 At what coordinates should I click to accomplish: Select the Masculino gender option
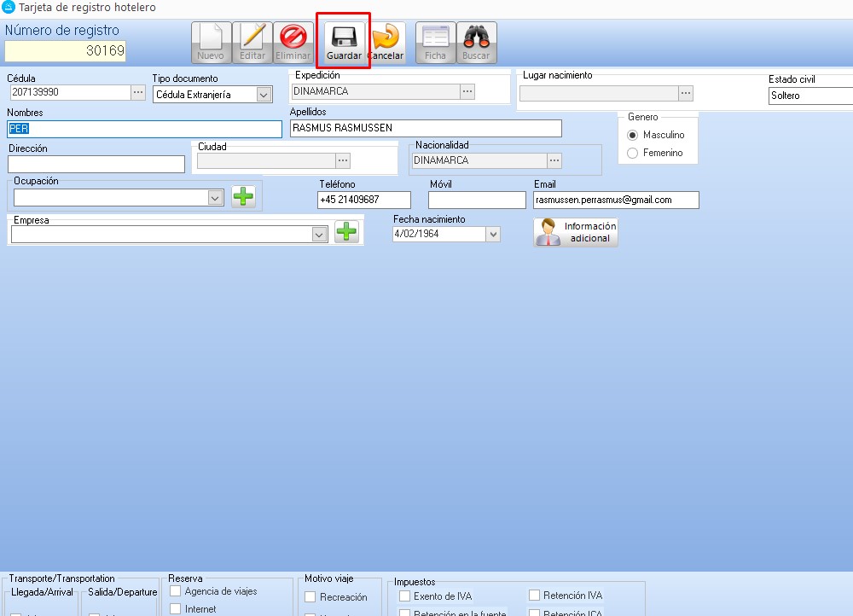[x=633, y=135]
